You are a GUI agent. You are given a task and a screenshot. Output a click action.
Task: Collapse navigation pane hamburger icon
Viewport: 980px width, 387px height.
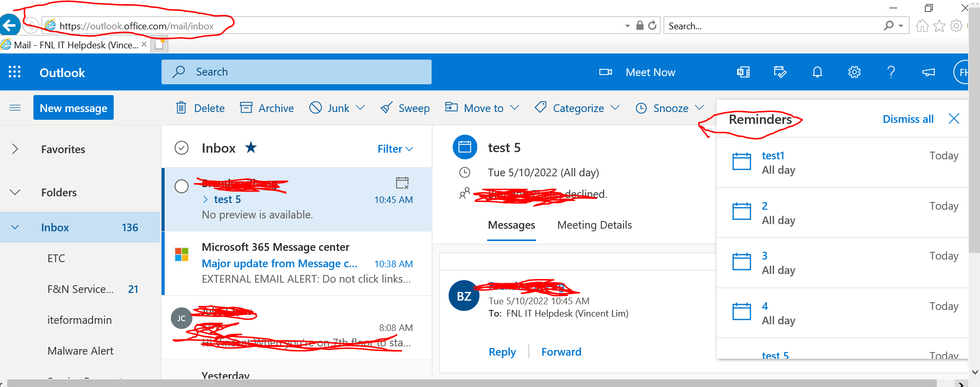[x=15, y=108]
